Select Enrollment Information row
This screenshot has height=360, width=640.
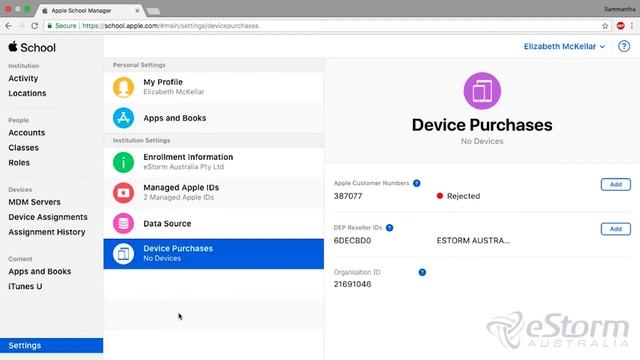214,162
